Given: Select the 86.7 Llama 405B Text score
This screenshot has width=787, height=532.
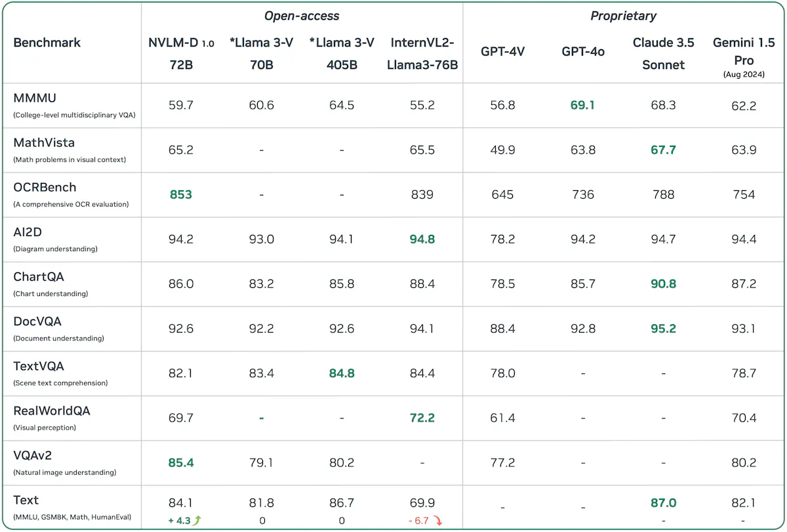Looking at the screenshot, I should pyautogui.click(x=342, y=502).
